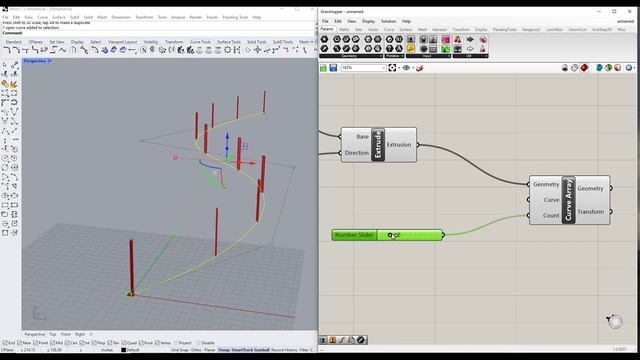
Task: Toggle Ortho in status bar
Action: coord(196,350)
